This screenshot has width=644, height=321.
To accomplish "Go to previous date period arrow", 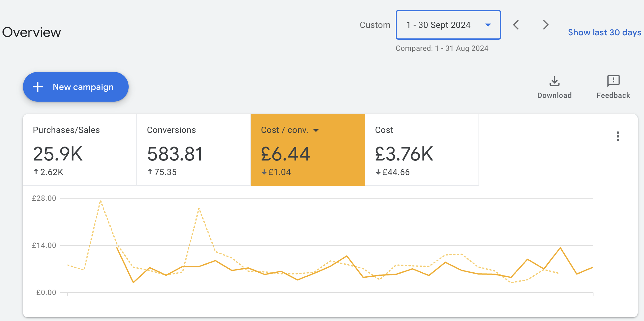I will 516,25.
